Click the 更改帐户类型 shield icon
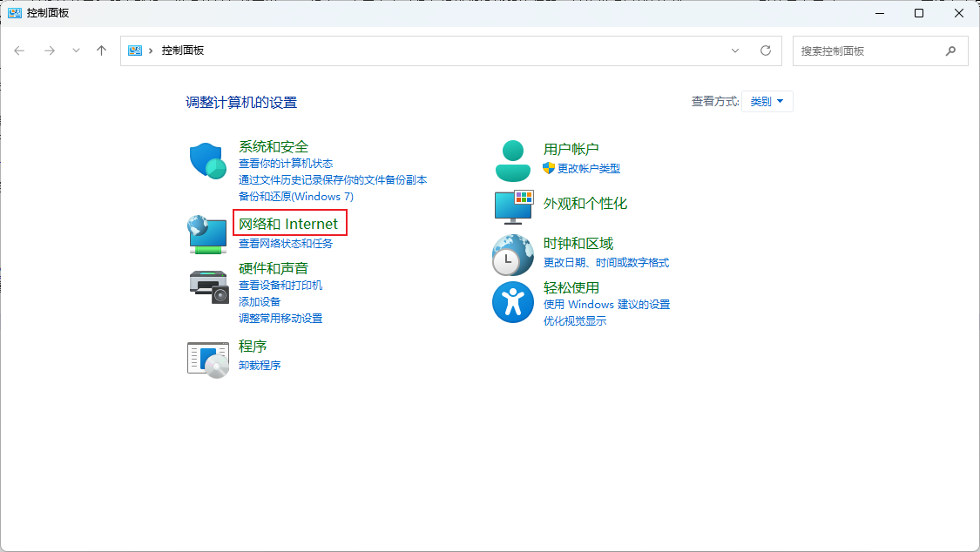 (548, 169)
